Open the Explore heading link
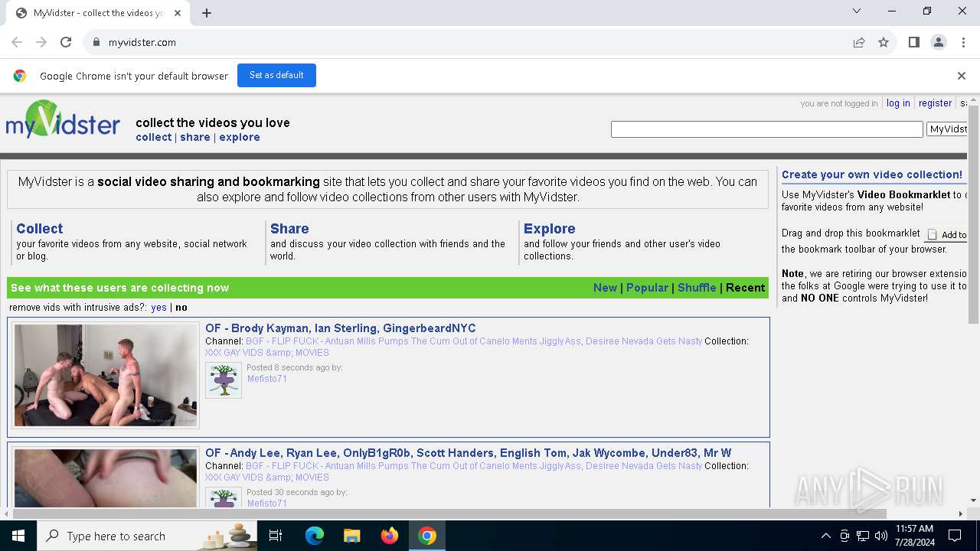980x551 pixels. point(549,228)
